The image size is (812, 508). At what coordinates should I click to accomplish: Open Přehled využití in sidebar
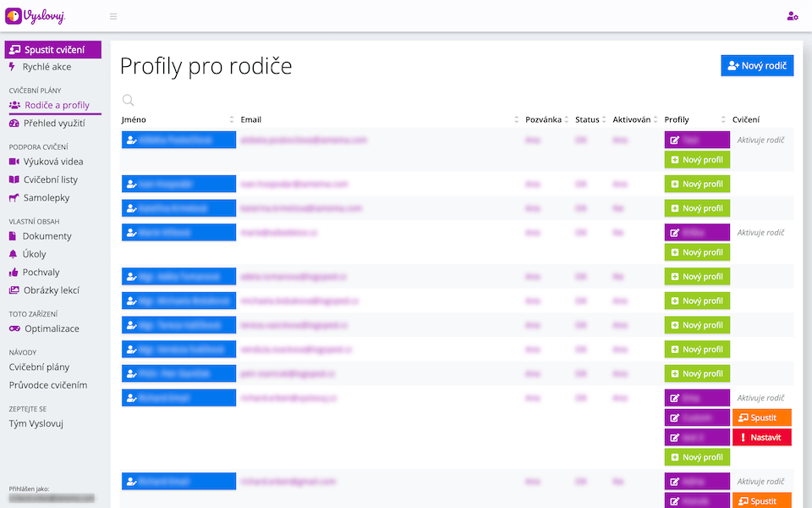pyautogui.click(x=54, y=124)
